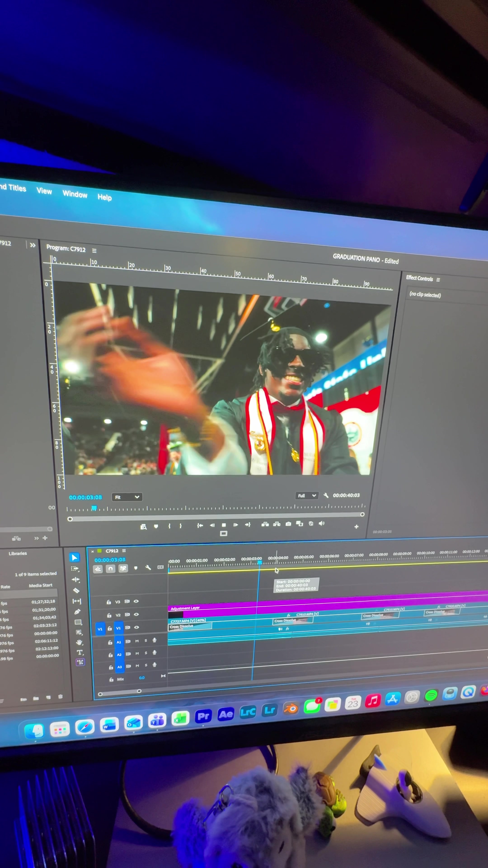Close the C7912 sequence tab
The height and width of the screenshot is (868, 488).
tap(93, 552)
